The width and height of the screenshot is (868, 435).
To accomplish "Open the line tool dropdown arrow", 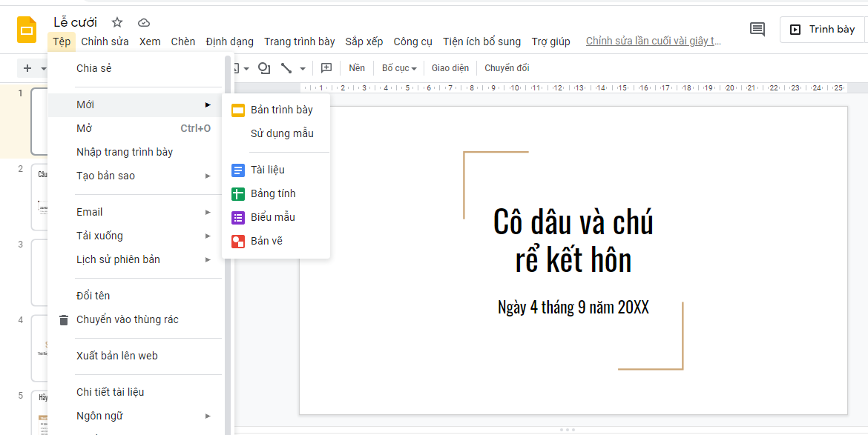I will 301,67.
